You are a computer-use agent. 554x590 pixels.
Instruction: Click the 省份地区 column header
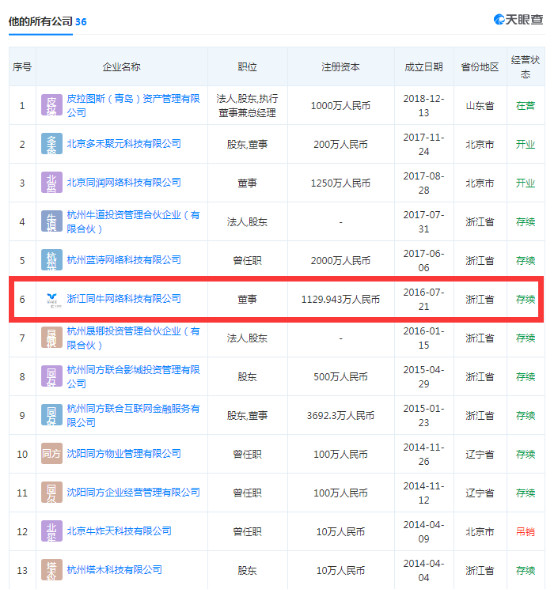click(x=480, y=67)
